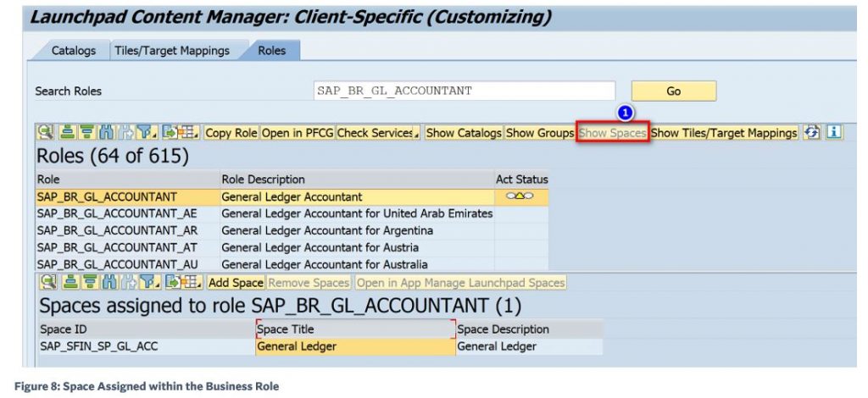This screenshot has width=868, height=398.
Task: Refresh the roles list icon
Action: click(x=811, y=132)
